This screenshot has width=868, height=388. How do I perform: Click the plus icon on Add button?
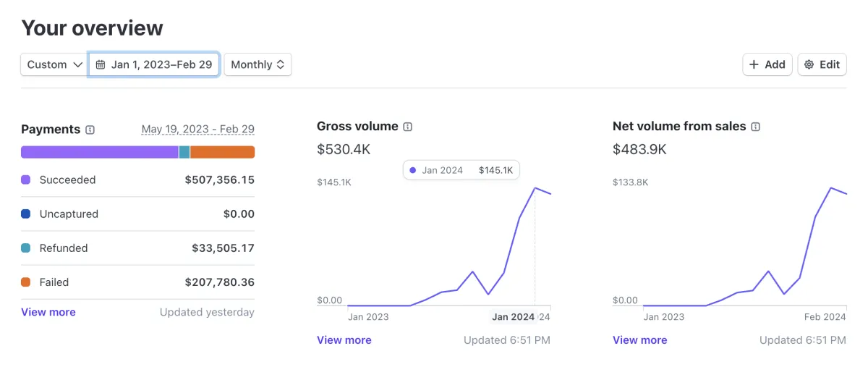(754, 64)
